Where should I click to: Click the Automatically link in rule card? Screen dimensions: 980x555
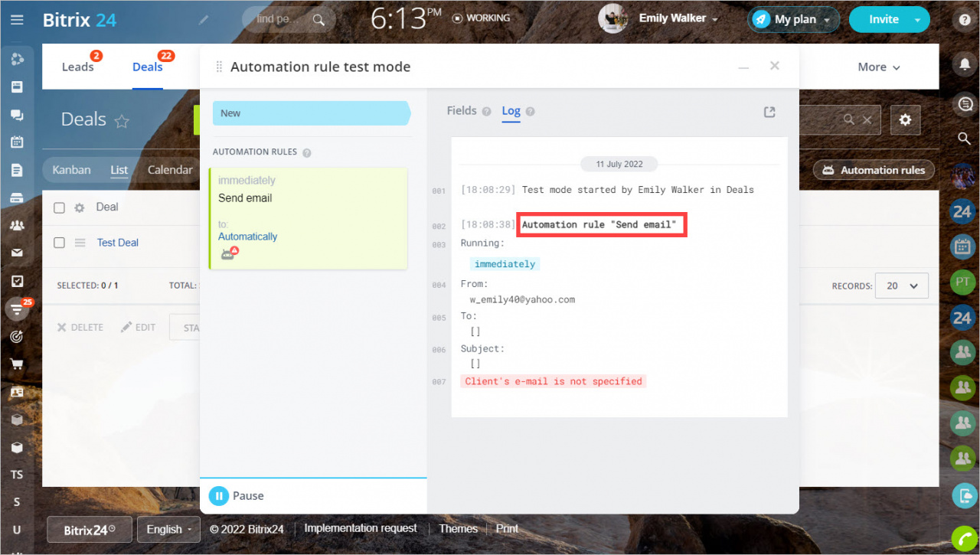pyautogui.click(x=247, y=237)
